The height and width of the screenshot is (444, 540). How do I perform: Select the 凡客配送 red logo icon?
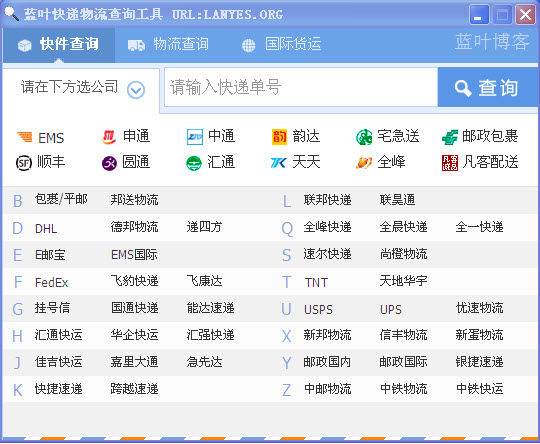click(450, 163)
